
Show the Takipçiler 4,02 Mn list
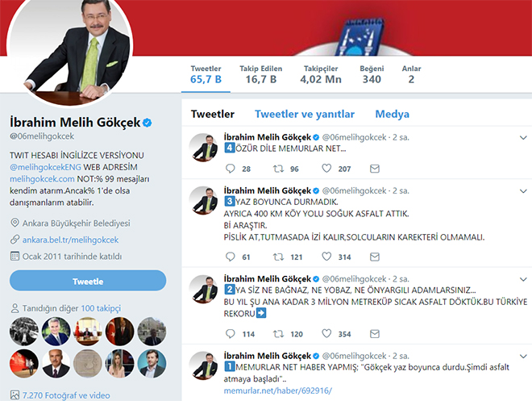click(x=321, y=74)
